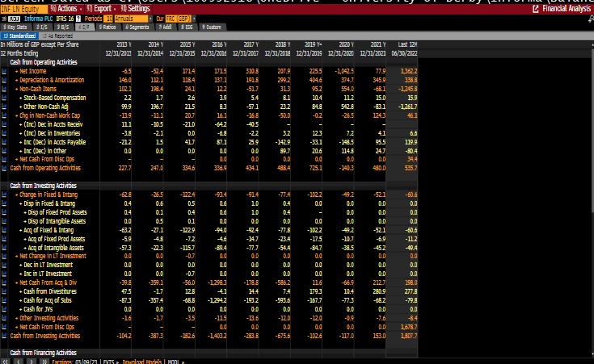Viewport: 594px width, 364px height.
Task: Open the B/S balance sheet tab
Action: click(63, 27)
